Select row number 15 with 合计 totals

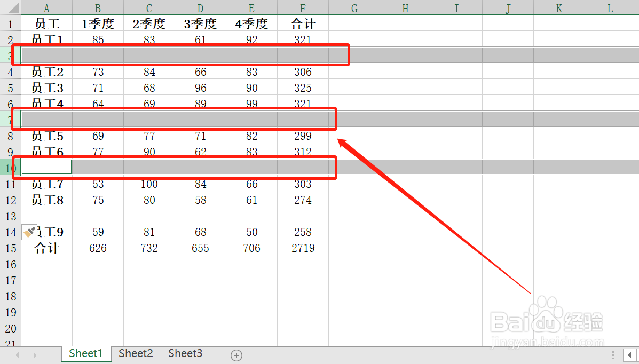11,248
